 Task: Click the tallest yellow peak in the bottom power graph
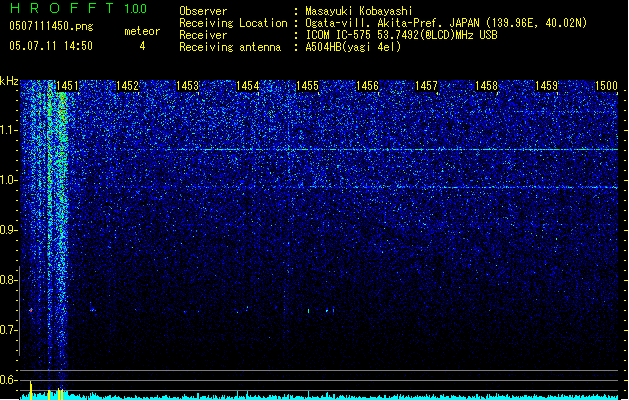tap(31, 390)
